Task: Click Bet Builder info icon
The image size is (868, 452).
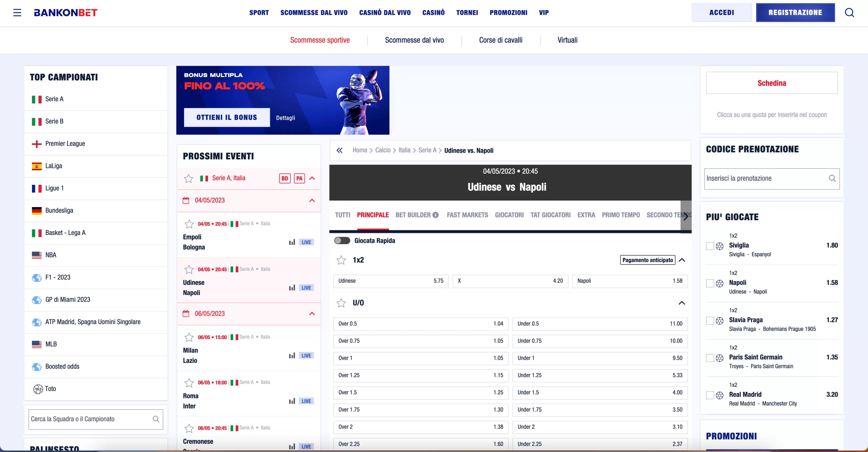Action: pos(436,215)
